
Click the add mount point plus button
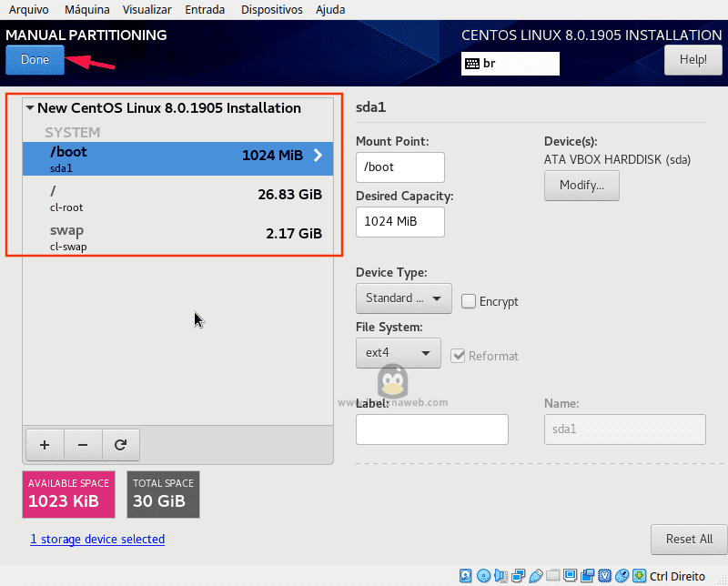click(45, 445)
